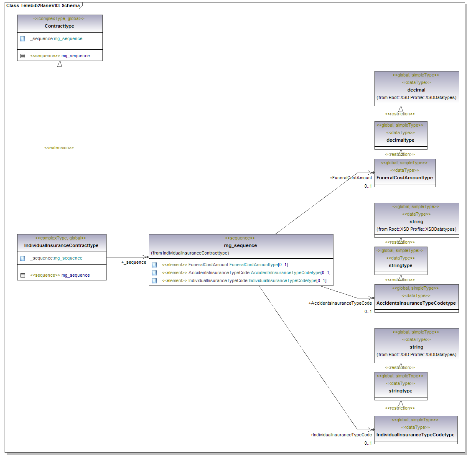Select the decimal datatype box
The width and height of the screenshot is (476, 461).
point(416,90)
